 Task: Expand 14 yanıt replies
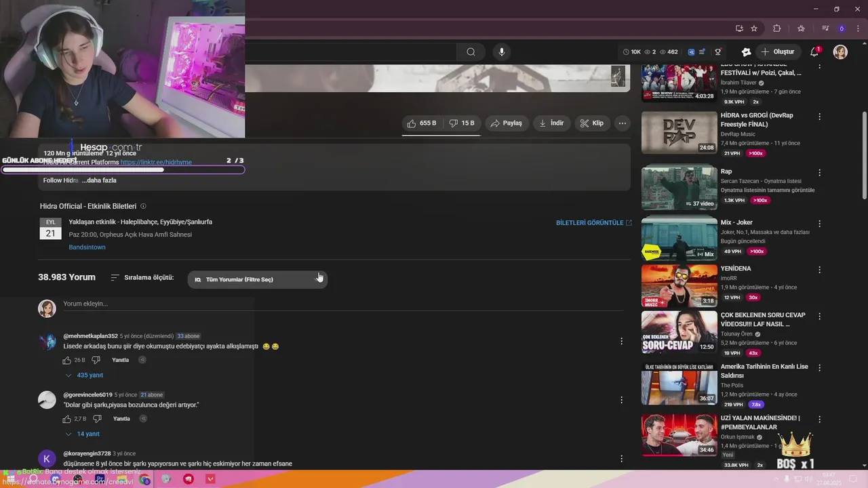pos(83,434)
